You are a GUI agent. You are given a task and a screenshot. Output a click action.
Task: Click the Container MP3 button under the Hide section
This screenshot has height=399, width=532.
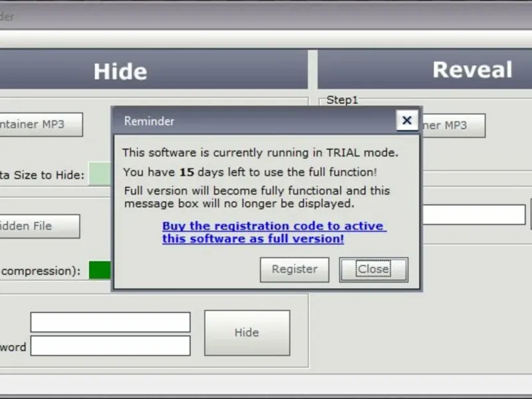[x=41, y=124]
